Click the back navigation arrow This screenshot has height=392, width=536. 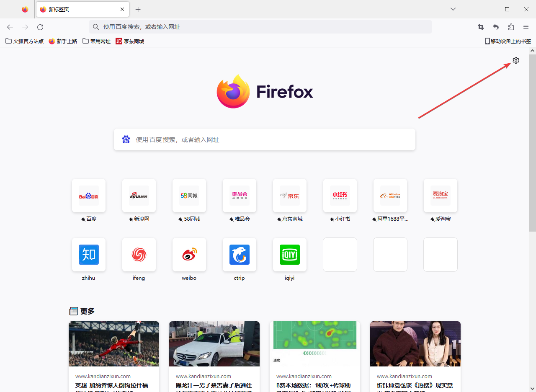[10, 27]
